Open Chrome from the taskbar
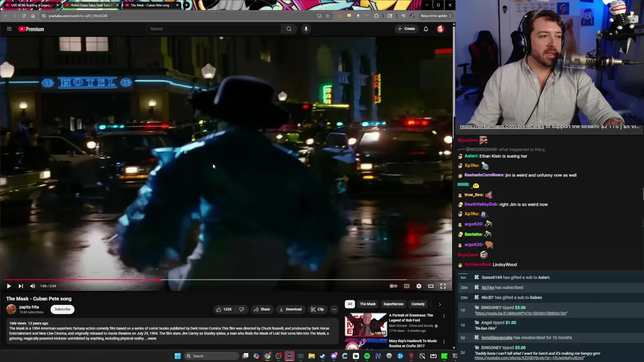The image size is (644, 362). point(267,356)
